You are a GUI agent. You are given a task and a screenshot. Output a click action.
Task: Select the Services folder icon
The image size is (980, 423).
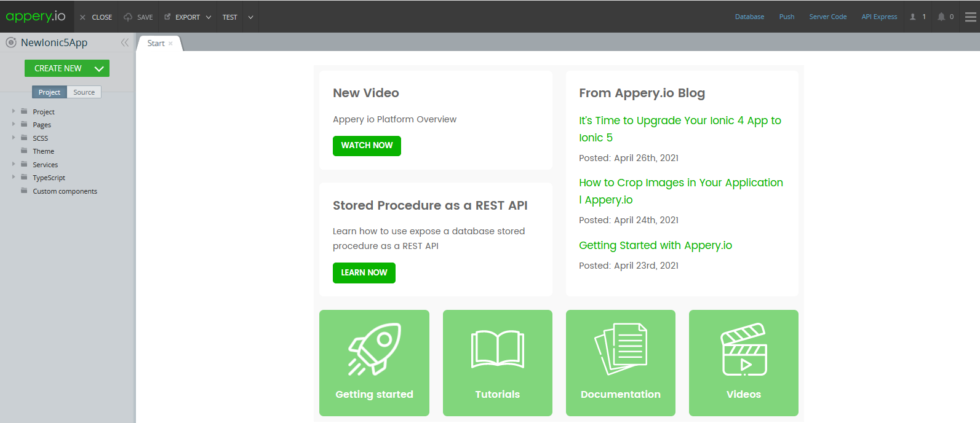coord(24,164)
